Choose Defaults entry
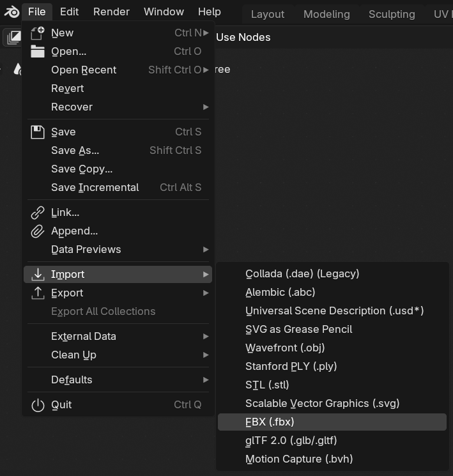 (x=118, y=380)
